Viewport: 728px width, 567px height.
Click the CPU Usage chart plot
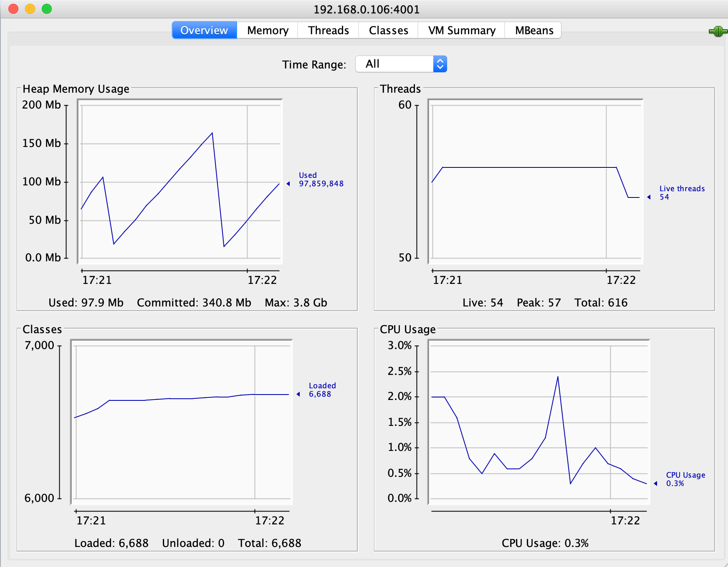click(538, 422)
